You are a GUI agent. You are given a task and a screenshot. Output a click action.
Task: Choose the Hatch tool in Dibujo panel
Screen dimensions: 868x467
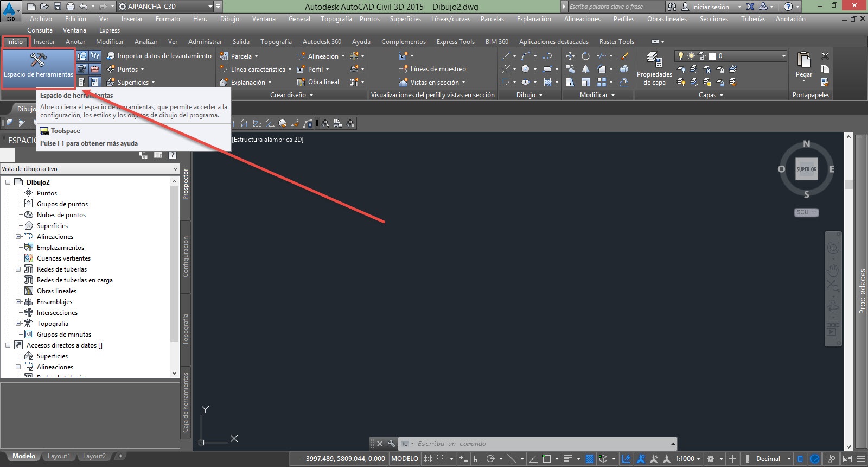point(547,82)
